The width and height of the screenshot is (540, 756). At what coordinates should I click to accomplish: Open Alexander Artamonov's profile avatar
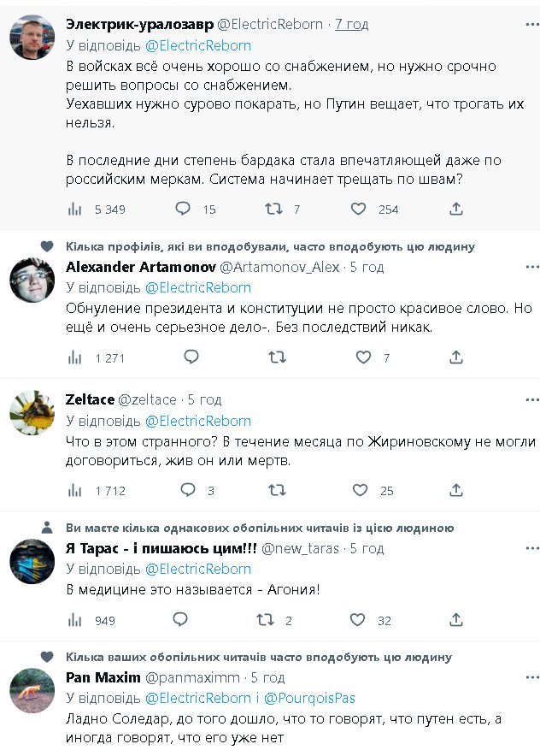click(x=32, y=280)
